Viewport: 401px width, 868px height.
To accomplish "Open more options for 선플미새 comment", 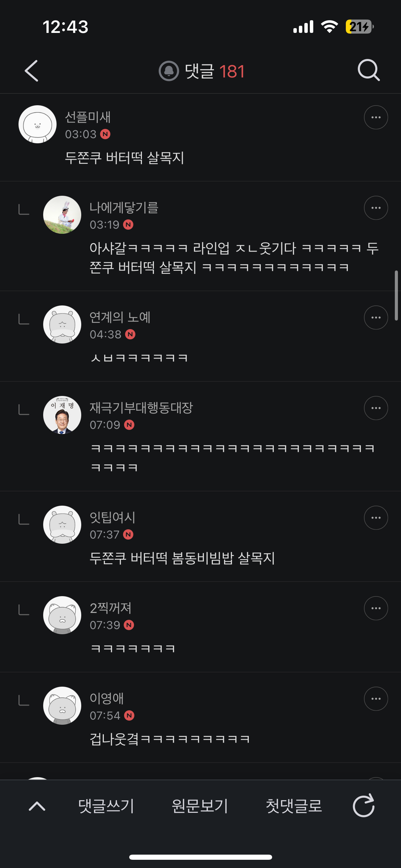I will (376, 117).
